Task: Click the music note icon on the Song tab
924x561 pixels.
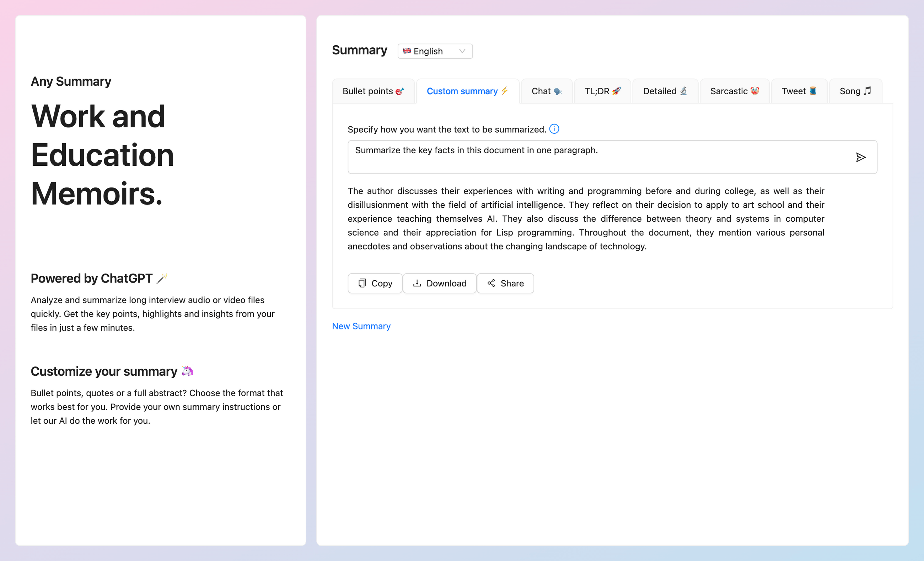Action: point(867,91)
